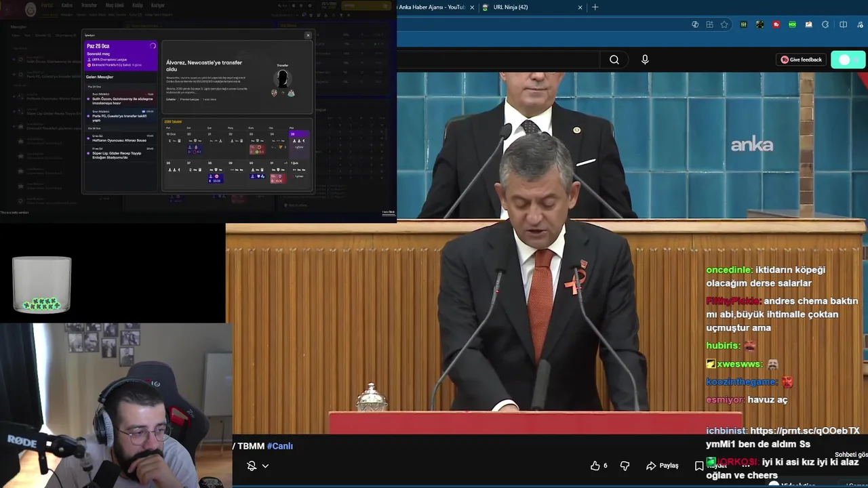Click the YouTube search magnifier button

click(x=614, y=60)
